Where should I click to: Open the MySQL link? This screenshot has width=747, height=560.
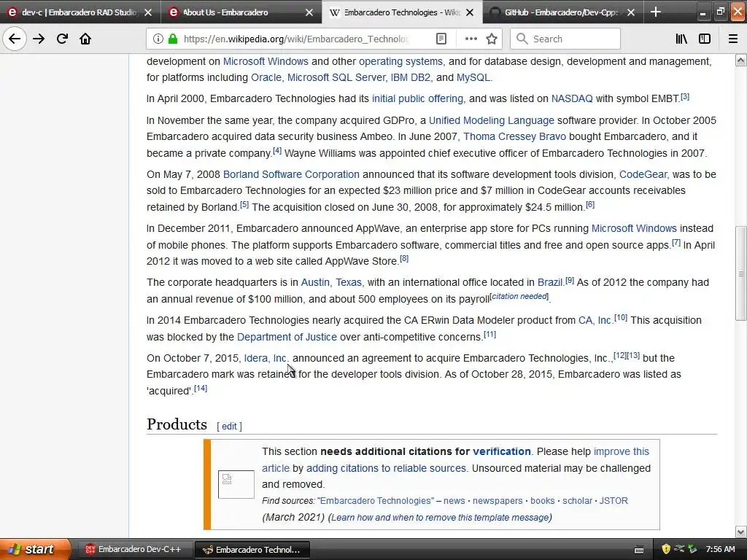tap(473, 77)
